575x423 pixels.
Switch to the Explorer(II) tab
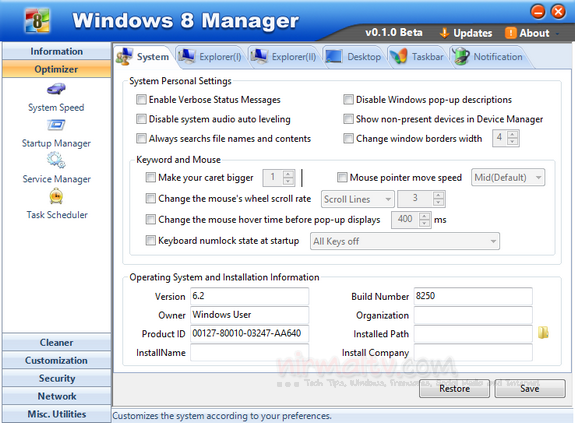[x=284, y=57]
